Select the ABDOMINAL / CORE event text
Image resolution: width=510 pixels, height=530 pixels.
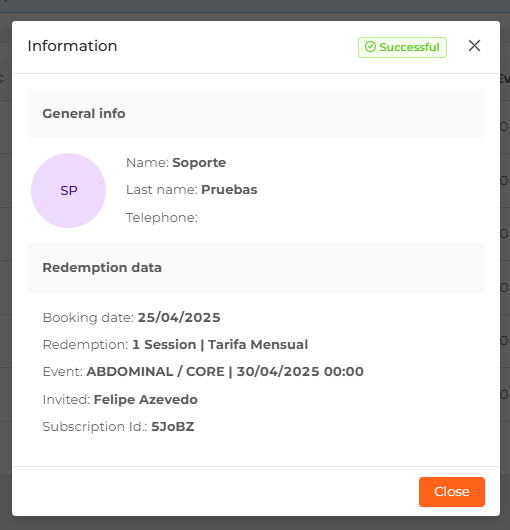pyautogui.click(x=155, y=371)
